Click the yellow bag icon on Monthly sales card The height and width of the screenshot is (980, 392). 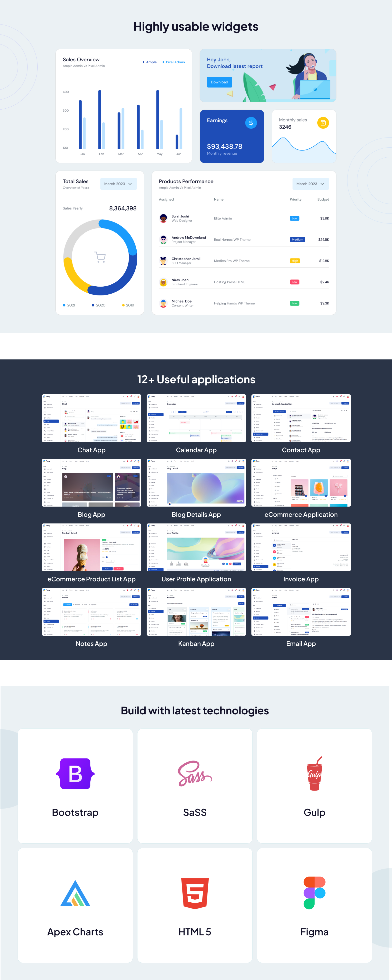323,123
